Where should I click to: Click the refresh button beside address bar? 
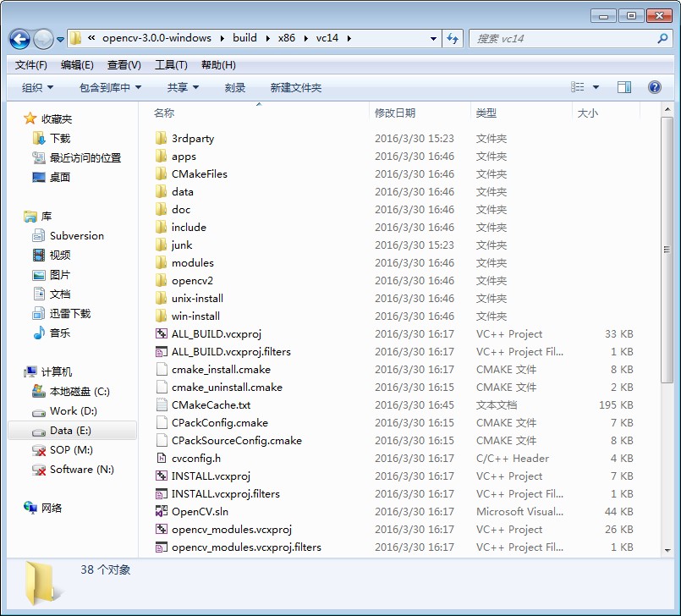click(453, 39)
